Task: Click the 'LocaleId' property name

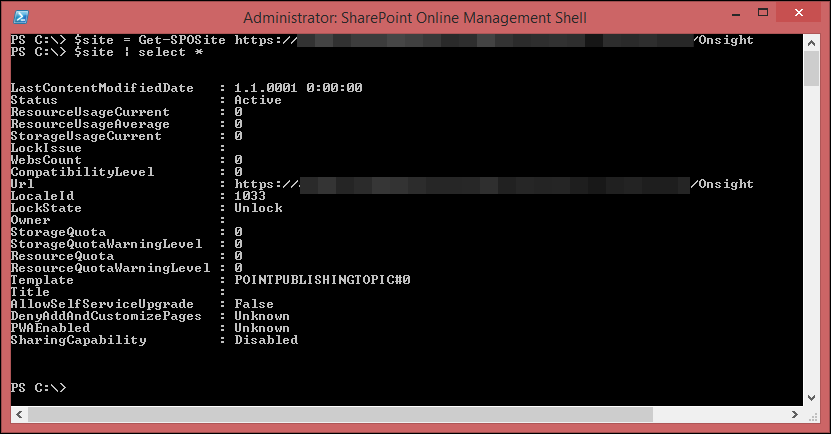Action: [x=42, y=196]
